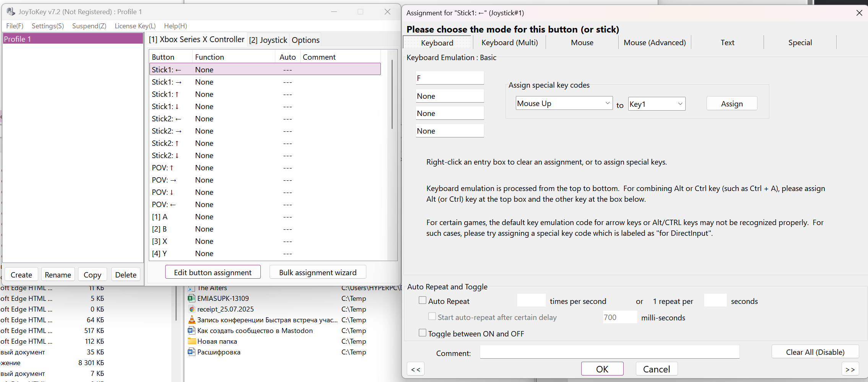
Task: Click the Word icon beside Как создать сообщество
Action: [x=192, y=330]
